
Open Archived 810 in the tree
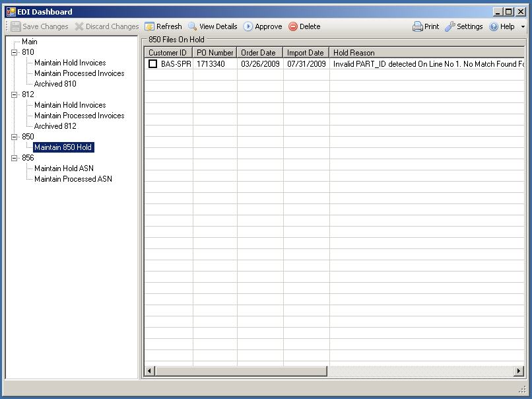pyautogui.click(x=55, y=84)
